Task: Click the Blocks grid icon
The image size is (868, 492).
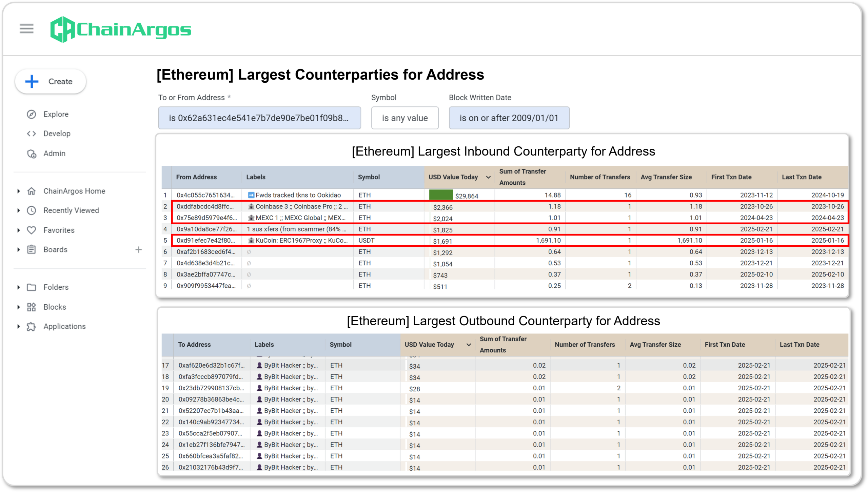Action: click(x=32, y=307)
